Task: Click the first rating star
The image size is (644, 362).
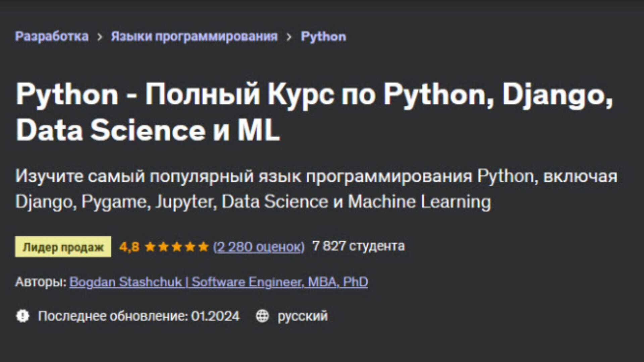Action: [x=150, y=247]
